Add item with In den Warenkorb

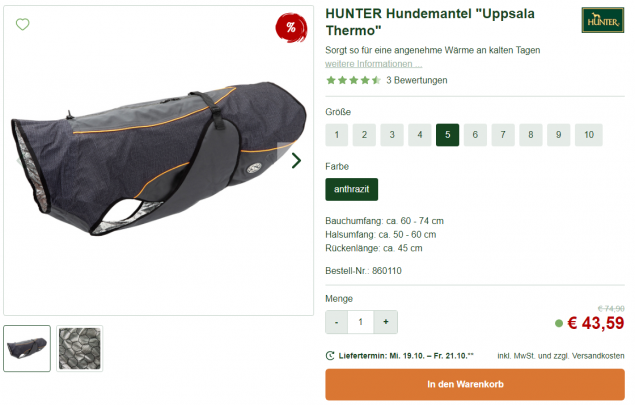point(475,384)
